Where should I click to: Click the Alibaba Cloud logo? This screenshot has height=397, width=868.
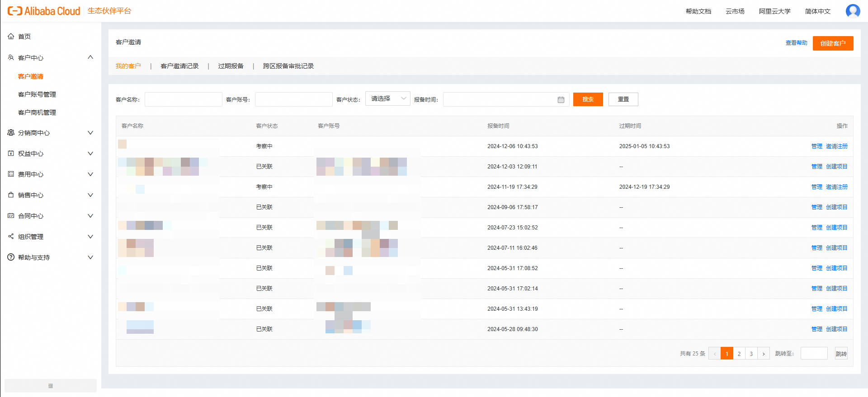pyautogui.click(x=44, y=11)
